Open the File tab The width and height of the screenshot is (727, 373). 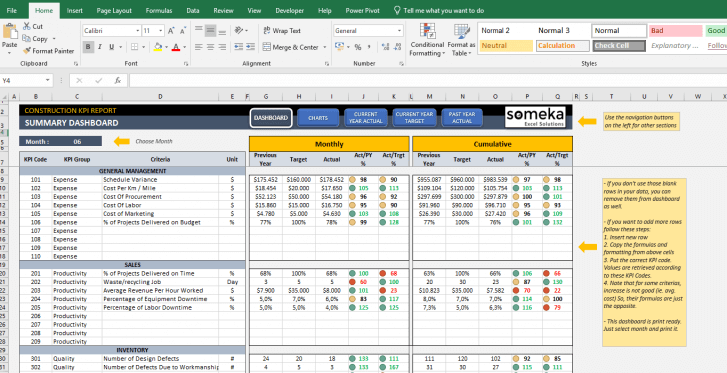coord(12,10)
